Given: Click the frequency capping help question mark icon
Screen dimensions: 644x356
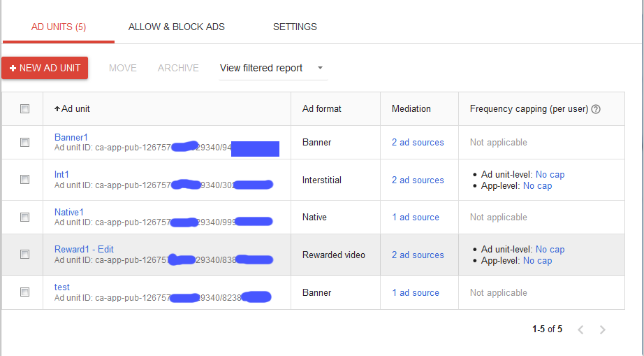Looking at the screenshot, I should [596, 109].
